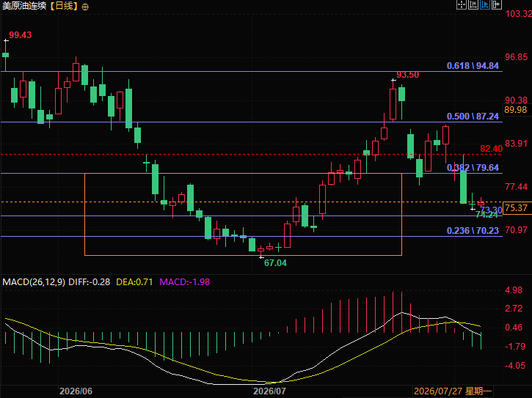Screen dimensions: 532x398
Task: Click the 4.98 MACD axis value
Action: click(x=514, y=290)
